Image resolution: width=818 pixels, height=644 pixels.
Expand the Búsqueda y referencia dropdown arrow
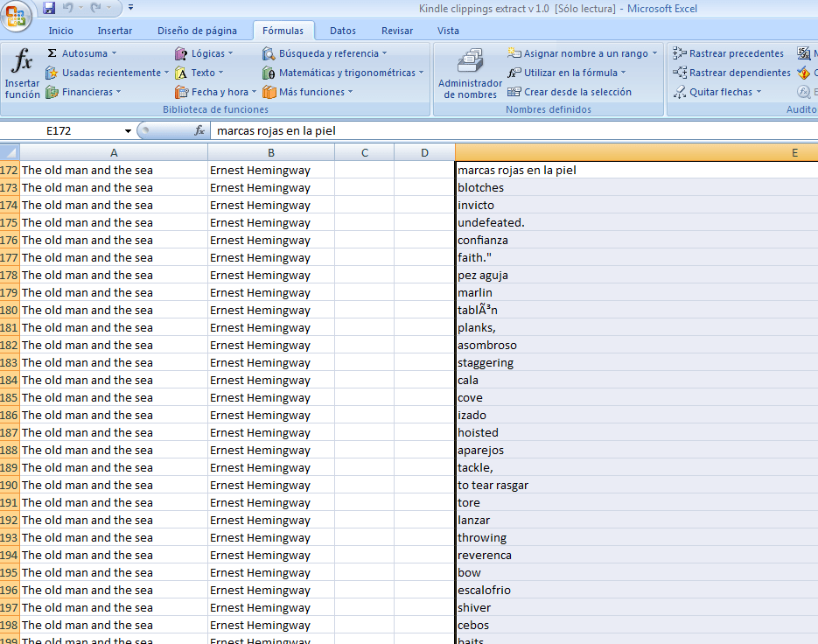click(x=384, y=53)
